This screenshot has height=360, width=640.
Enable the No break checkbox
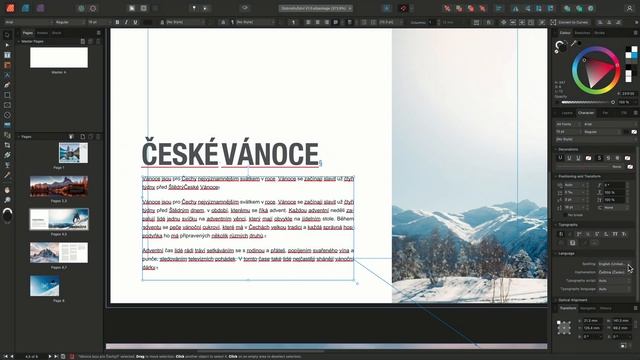click(x=565, y=215)
